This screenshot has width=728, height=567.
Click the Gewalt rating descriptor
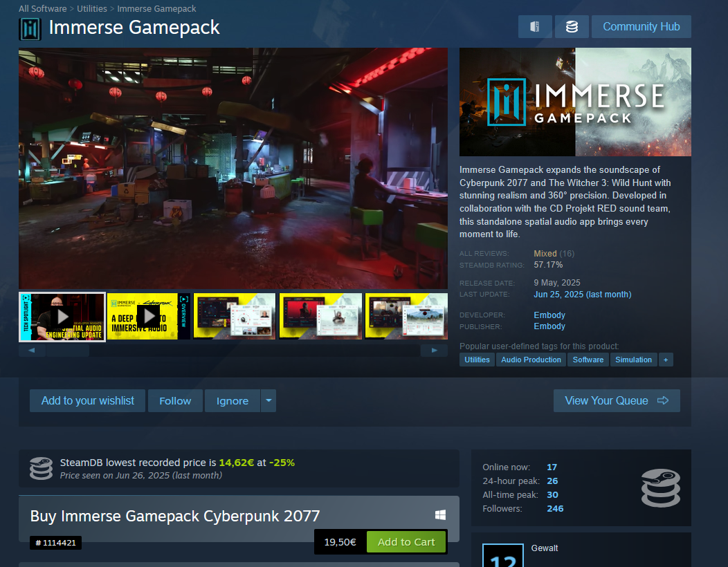[544, 548]
